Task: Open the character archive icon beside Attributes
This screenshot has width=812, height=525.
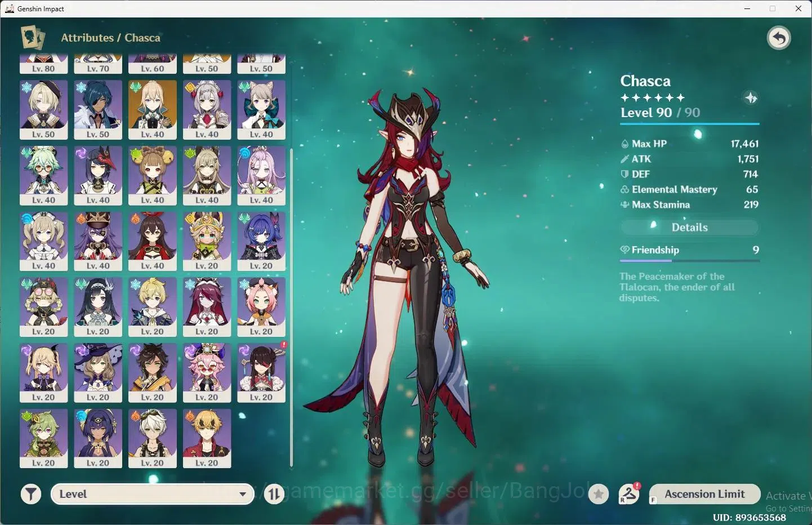Action: (33, 38)
